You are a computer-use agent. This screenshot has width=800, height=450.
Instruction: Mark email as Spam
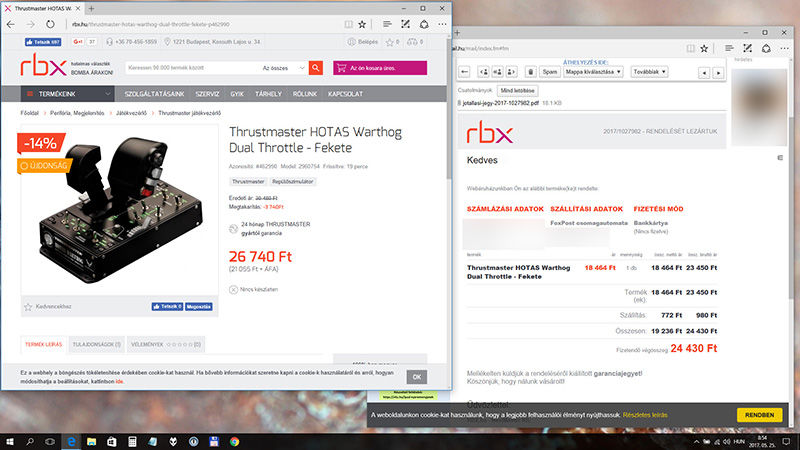pyautogui.click(x=549, y=72)
